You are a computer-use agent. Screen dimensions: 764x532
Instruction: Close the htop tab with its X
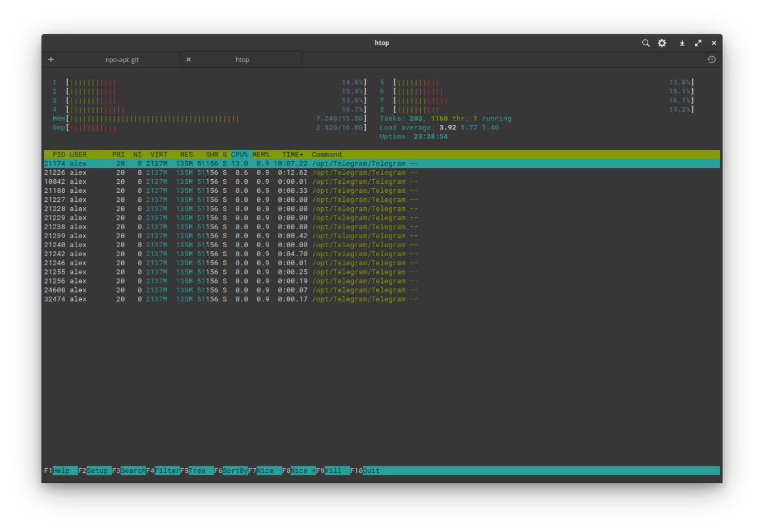tap(189, 60)
